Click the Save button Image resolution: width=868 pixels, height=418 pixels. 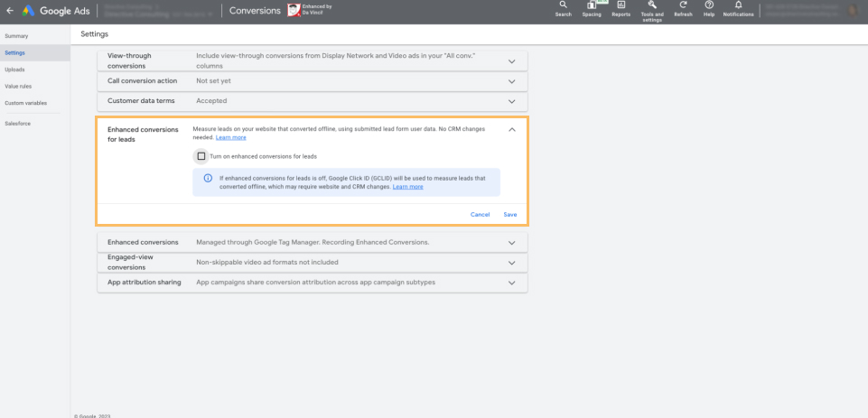[509, 215]
